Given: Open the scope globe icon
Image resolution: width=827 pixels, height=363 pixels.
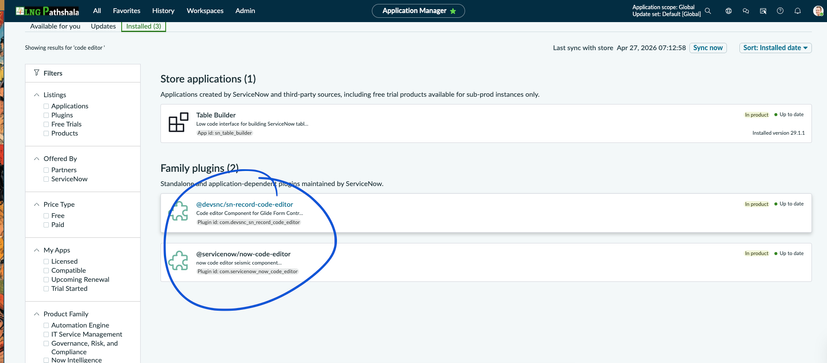Looking at the screenshot, I should point(728,11).
